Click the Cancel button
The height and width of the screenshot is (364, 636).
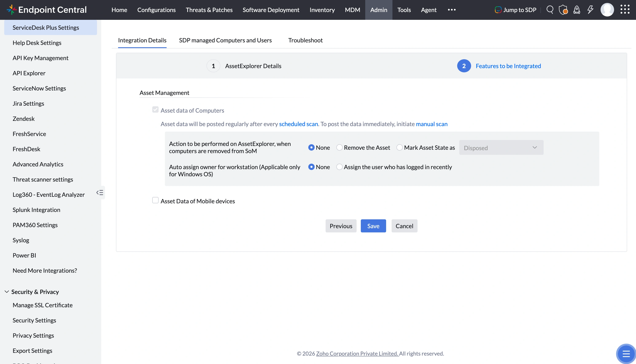click(x=404, y=226)
